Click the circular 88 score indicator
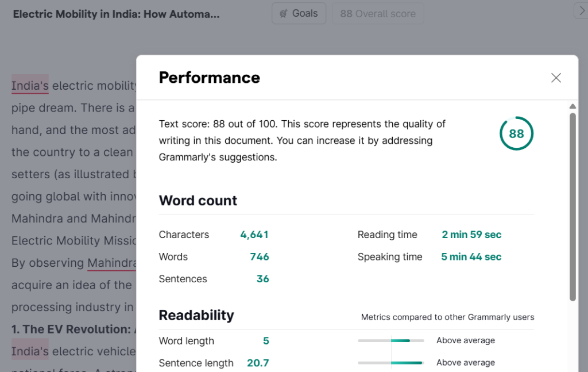 pos(516,133)
